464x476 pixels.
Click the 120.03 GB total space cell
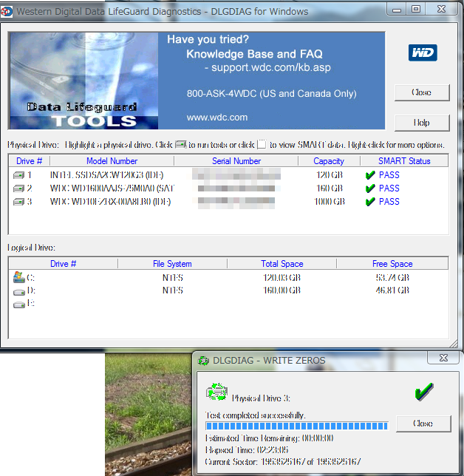click(282, 278)
